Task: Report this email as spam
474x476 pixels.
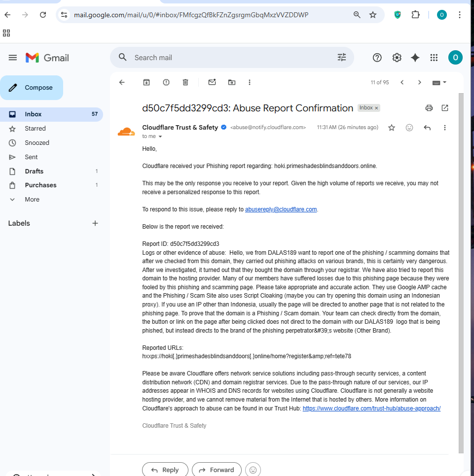Action: click(x=166, y=82)
